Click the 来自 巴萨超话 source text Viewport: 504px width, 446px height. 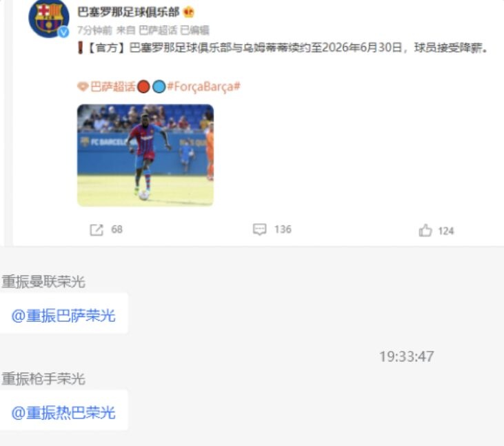point(147,30)
